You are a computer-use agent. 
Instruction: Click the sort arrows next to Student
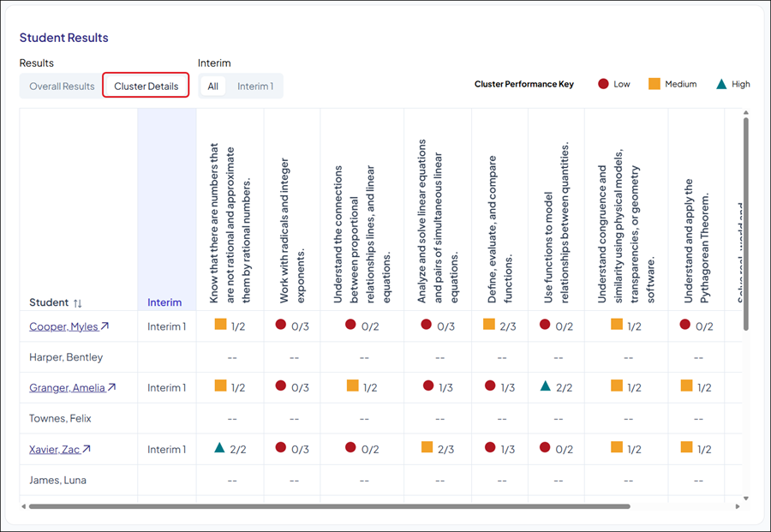78,303
